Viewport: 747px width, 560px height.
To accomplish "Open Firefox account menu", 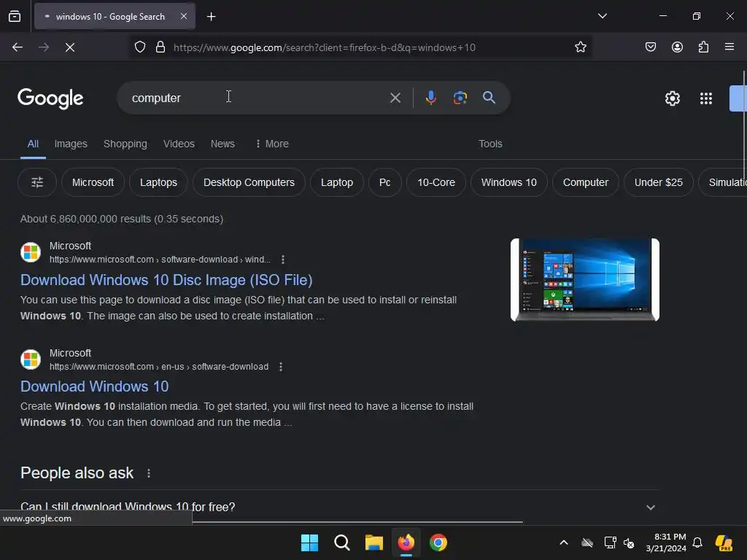I will coord(677,47).
